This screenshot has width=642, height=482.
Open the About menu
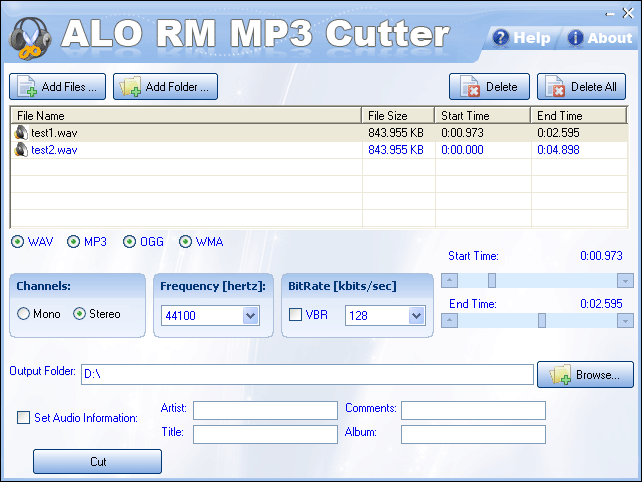pyautogui.click(x=600, y=38)
